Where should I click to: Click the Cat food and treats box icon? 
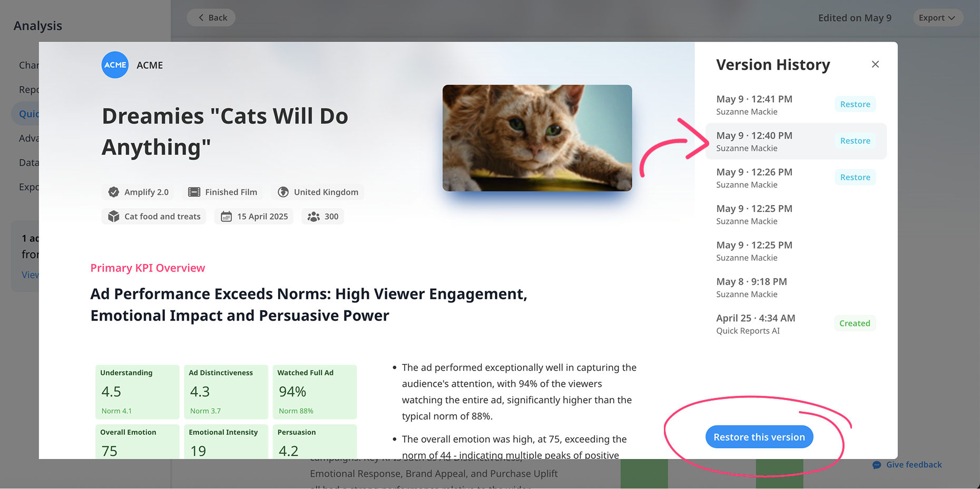coord(113,216)
